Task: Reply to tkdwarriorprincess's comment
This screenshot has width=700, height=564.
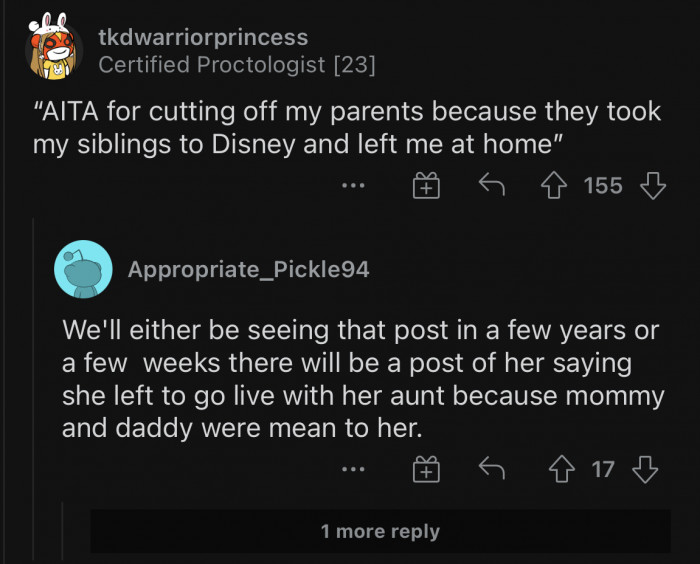Action: coord(489,185)
